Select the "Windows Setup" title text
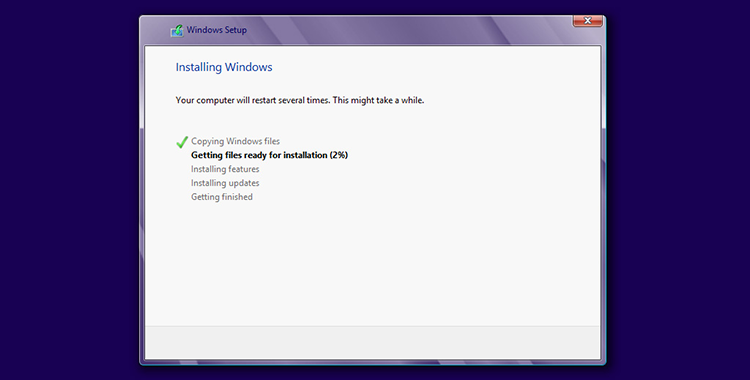This screenshot has height=380, width=750. tap(217, 30)
